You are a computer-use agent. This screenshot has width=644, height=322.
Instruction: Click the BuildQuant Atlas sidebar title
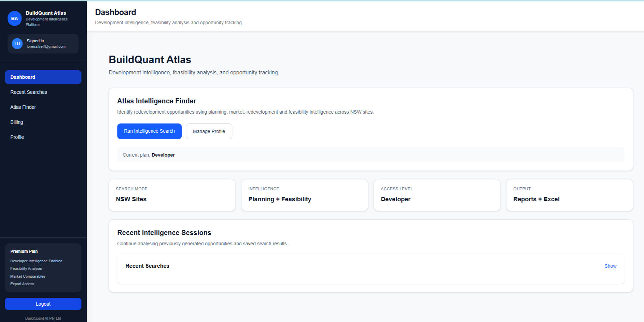coord(46,13)
